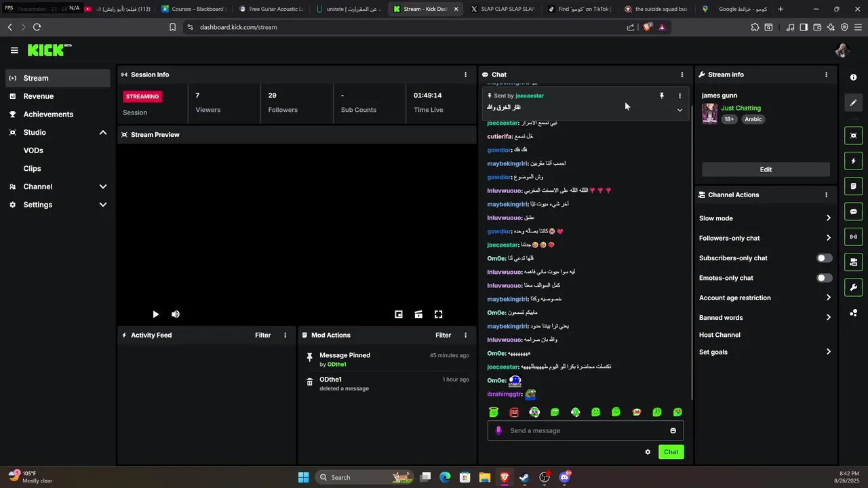Play the stream preview video
Screen dimensions: 868x488
(155, 314)
